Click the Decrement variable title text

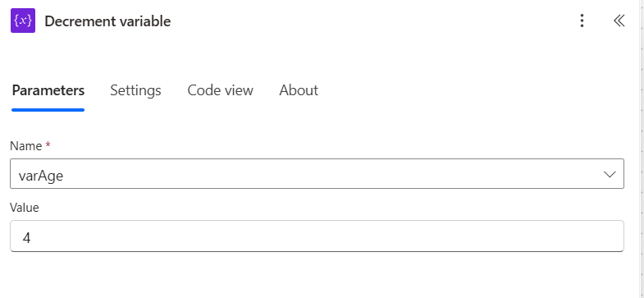click(x=107, y=21)
